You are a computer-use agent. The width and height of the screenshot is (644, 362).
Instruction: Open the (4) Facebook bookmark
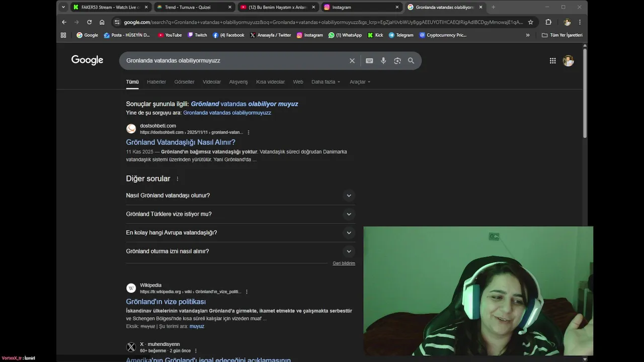(228, 35)
